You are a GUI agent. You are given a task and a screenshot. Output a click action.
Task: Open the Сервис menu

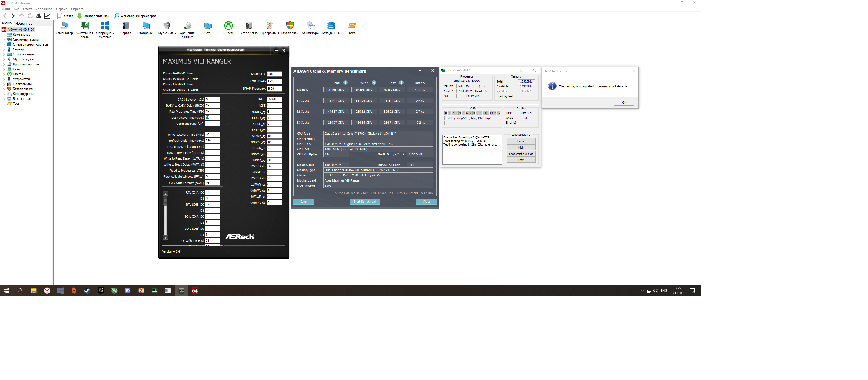61,9
